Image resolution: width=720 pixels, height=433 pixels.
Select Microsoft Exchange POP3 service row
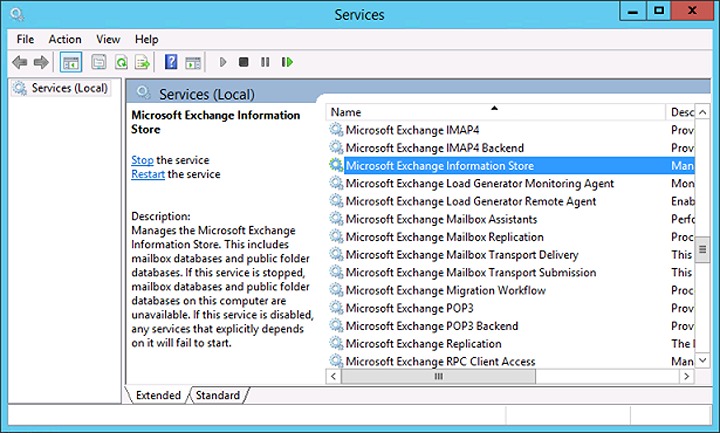point(423,308)
